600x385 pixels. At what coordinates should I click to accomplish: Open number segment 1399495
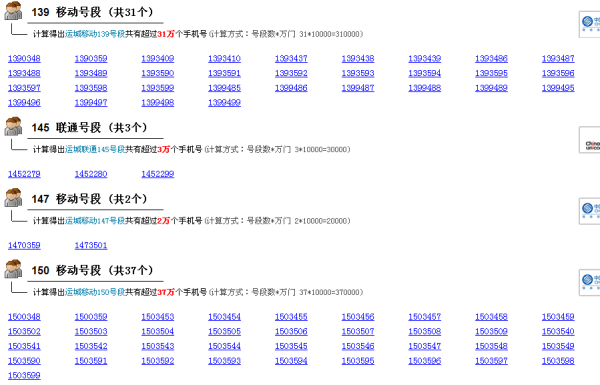pos(558,88)
